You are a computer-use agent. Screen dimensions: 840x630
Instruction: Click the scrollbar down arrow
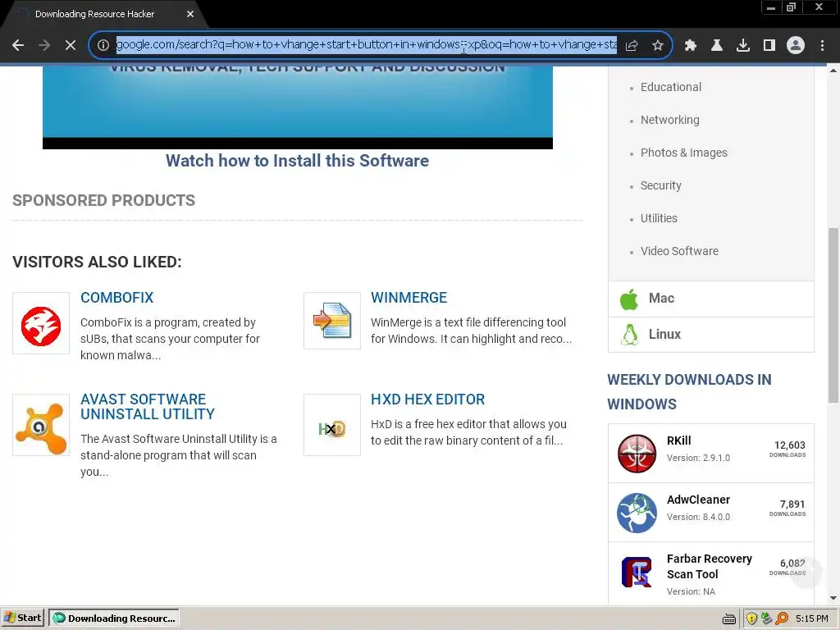(x=833, y=598)
